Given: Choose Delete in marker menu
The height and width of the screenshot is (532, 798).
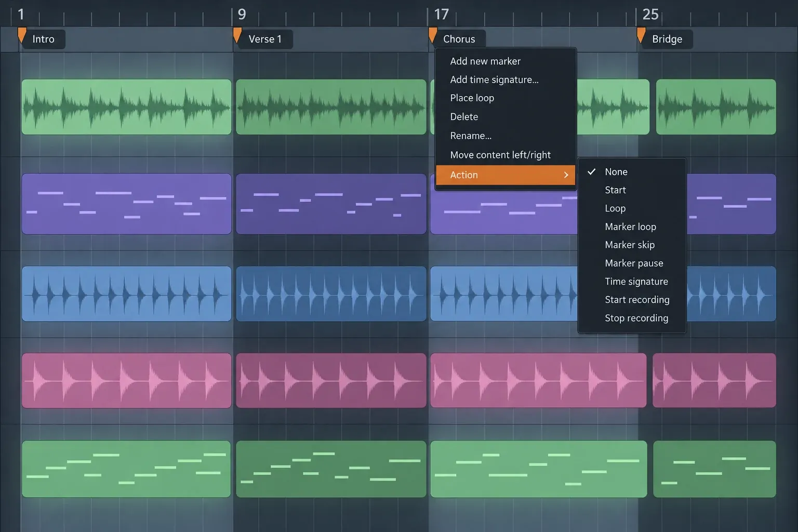Looking at the screenshot, I should tap(506, 117).
